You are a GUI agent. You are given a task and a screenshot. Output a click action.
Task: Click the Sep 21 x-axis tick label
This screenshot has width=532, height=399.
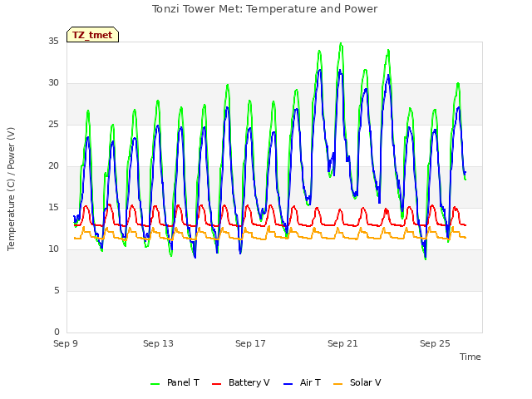[342, 343]
